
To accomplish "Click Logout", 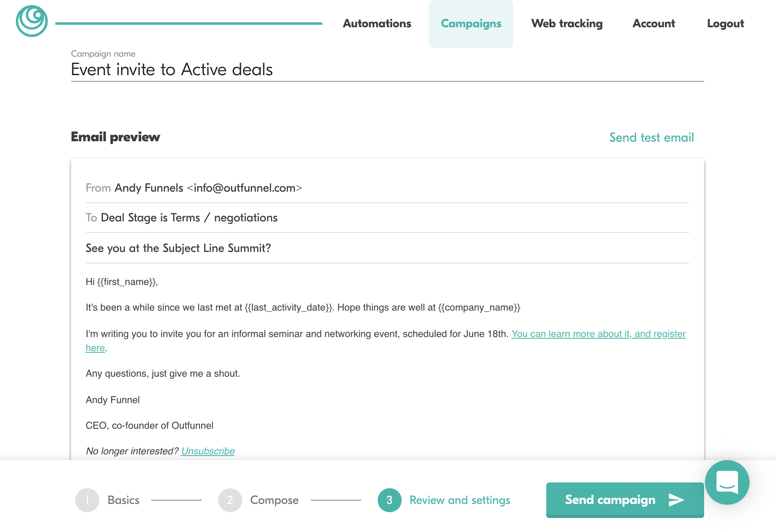I will coord(726,24).
